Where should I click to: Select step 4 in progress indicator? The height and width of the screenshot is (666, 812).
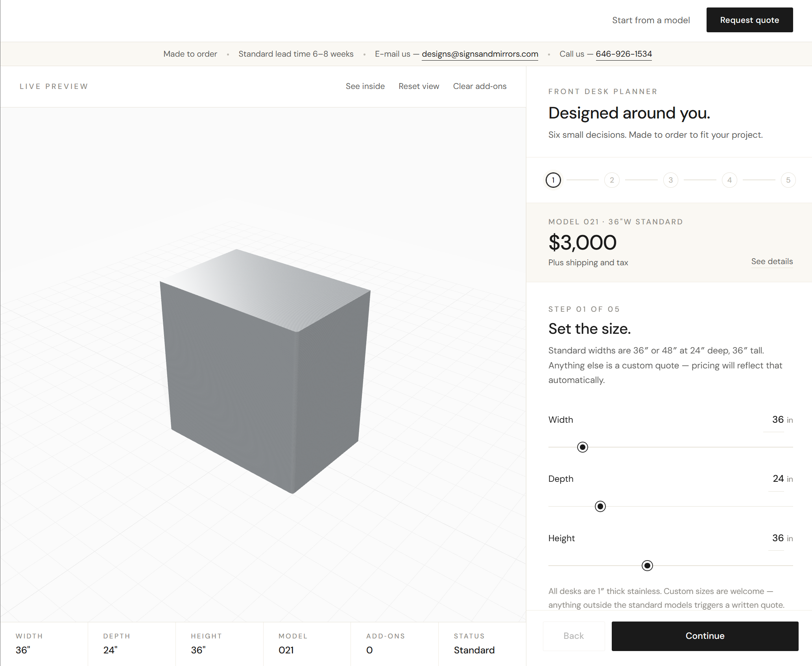point(729,180)
